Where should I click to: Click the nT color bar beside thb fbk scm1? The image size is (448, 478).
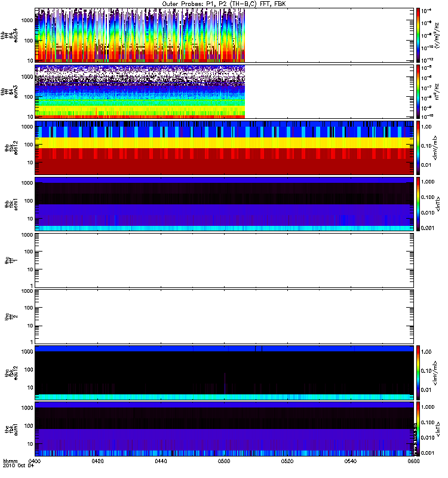point(418,204)
